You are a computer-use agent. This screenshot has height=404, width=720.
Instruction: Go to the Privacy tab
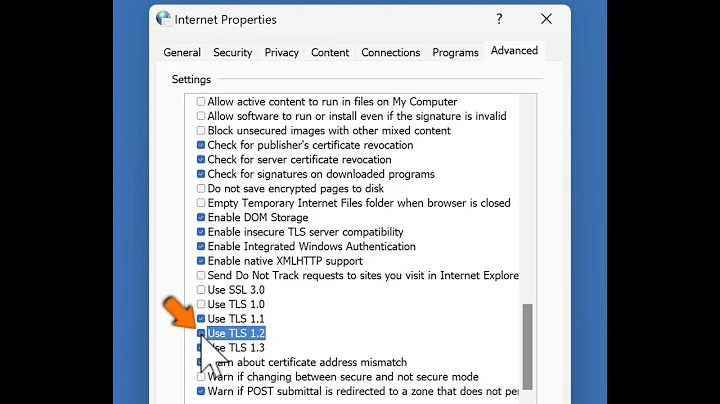[281, 52]
